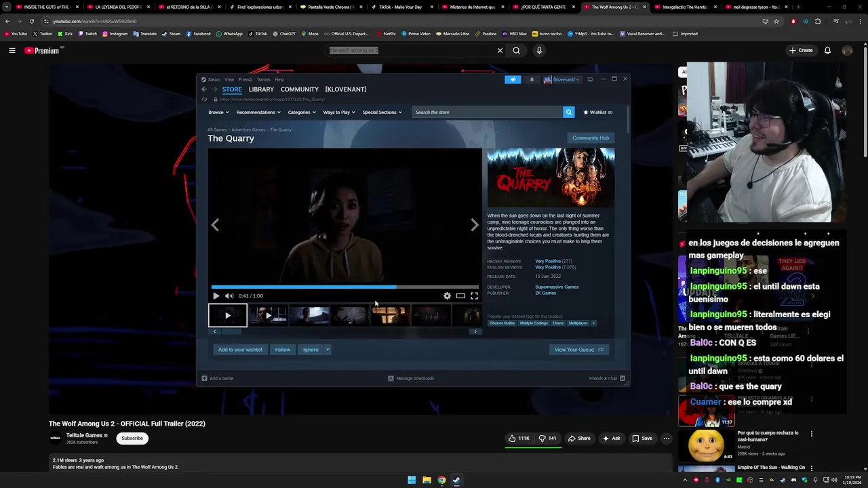Expand the Categories store menu
The height and width of the screenshot is (488, 868).
(302, 112)
